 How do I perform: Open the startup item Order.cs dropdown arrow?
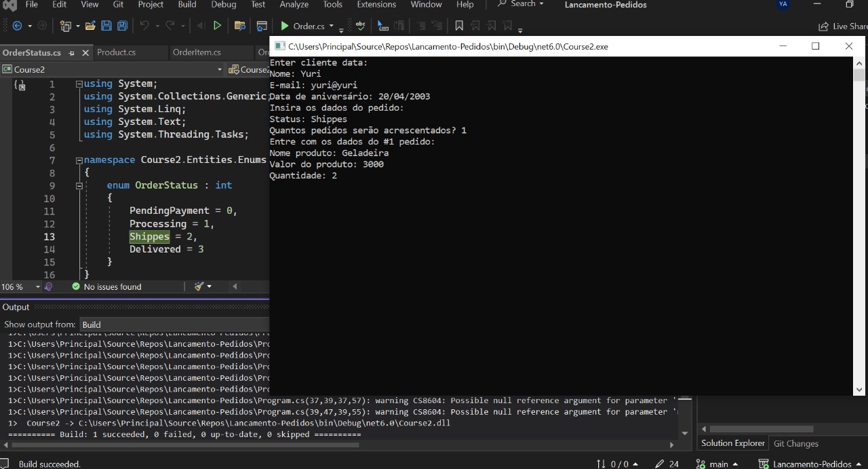(332, 26)
